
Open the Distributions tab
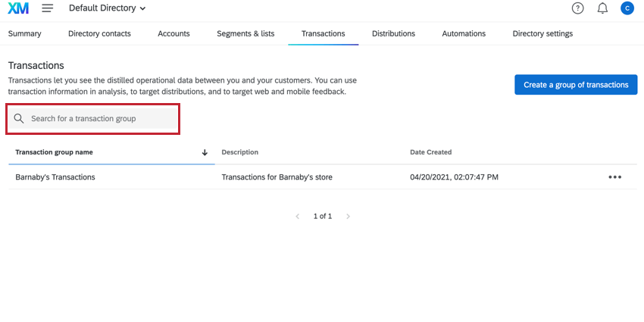point(393,33)
